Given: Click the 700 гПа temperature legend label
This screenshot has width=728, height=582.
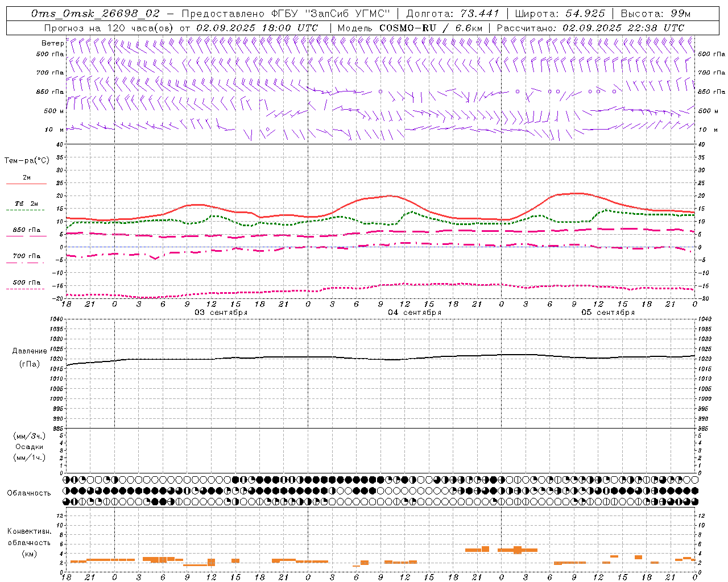Looking at the screenshot, I should coord(26,256).
